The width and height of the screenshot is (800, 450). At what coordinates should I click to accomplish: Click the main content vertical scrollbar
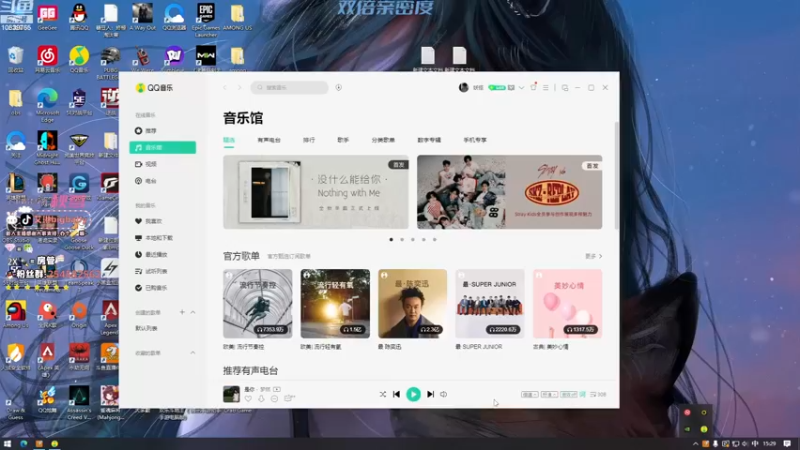pyautogui.click(x=617, y=176)
